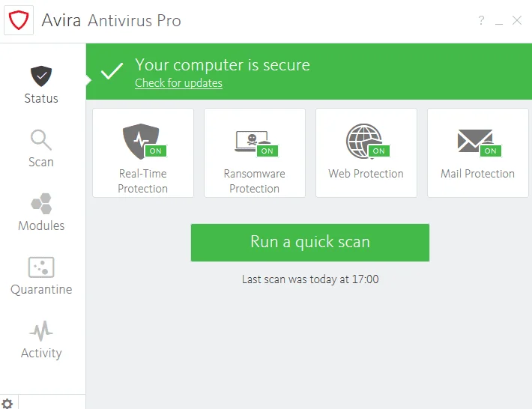Click the Ransomware Protection laptop skull icon
The height and width of the screenshot is (409, 532).
(x=252, y=141)
